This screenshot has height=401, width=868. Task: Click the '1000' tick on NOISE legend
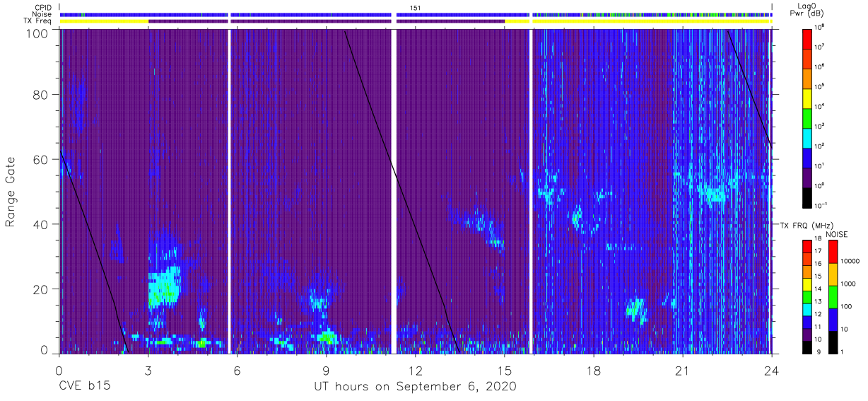pyautogui.click(x=848, y=284)
